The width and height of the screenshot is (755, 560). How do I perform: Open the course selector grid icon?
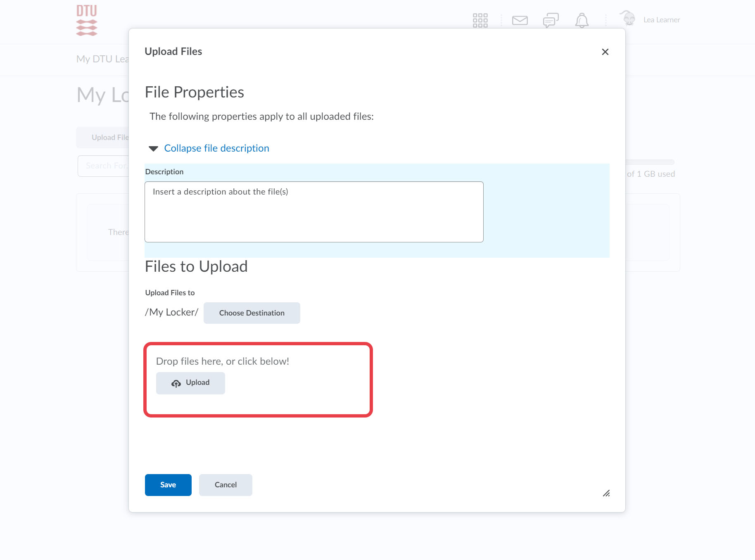480,20
